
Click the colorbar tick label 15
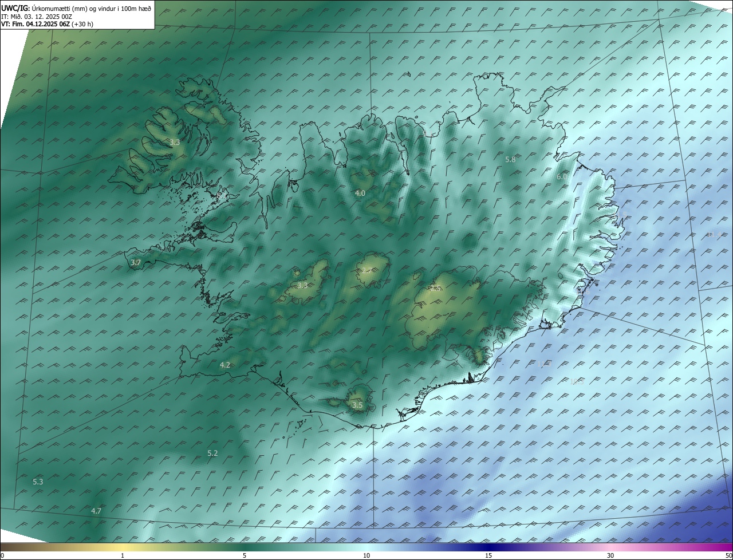[x=488, y=555]
